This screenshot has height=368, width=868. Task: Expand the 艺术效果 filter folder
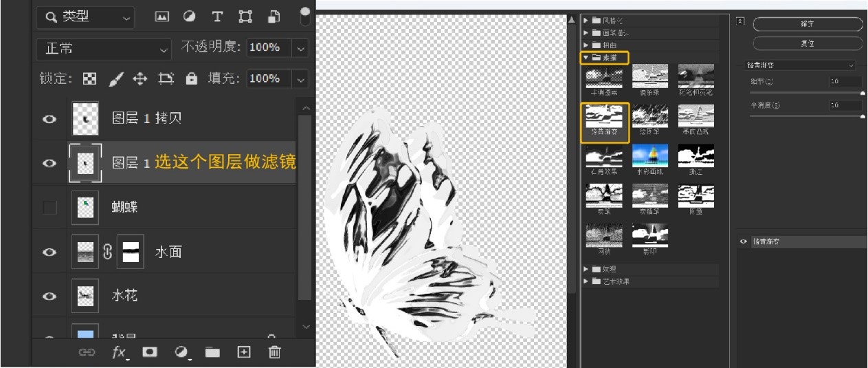tap(586, 281)
